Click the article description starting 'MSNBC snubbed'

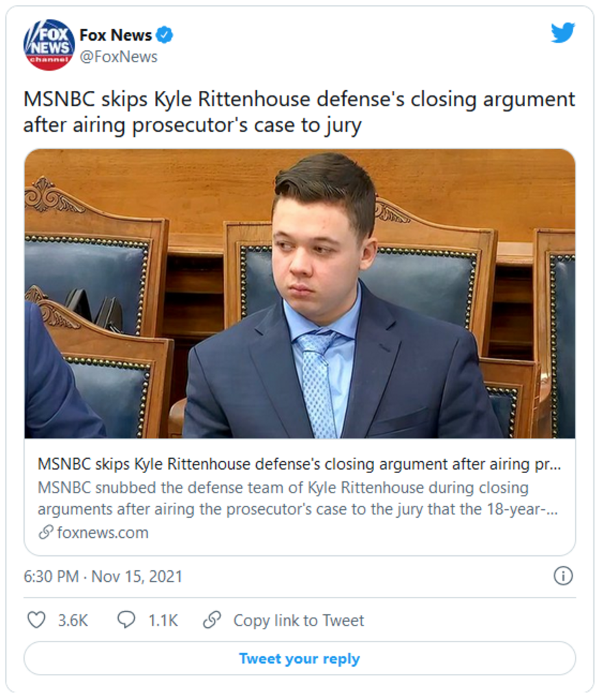click(x=300, y=498)
